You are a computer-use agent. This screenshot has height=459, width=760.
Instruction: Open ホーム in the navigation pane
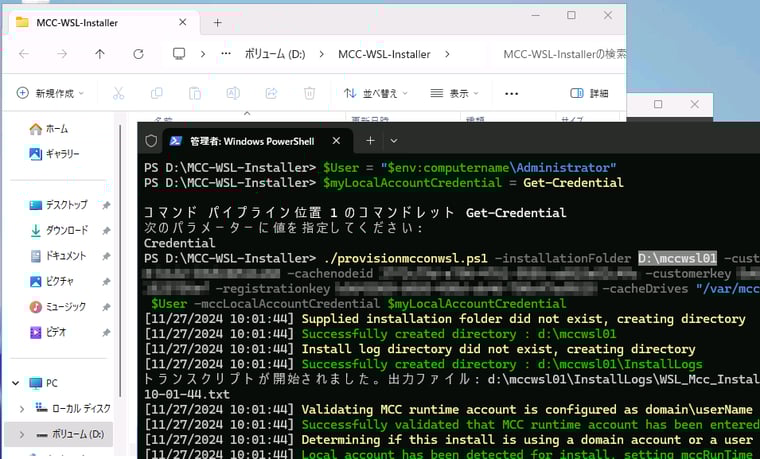pos(48,129)
